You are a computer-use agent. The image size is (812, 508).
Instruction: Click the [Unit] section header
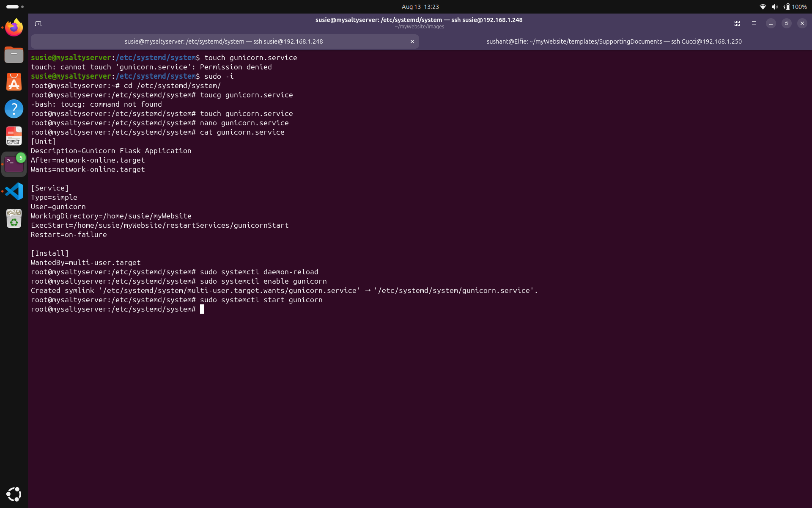[x=44, y=141]
